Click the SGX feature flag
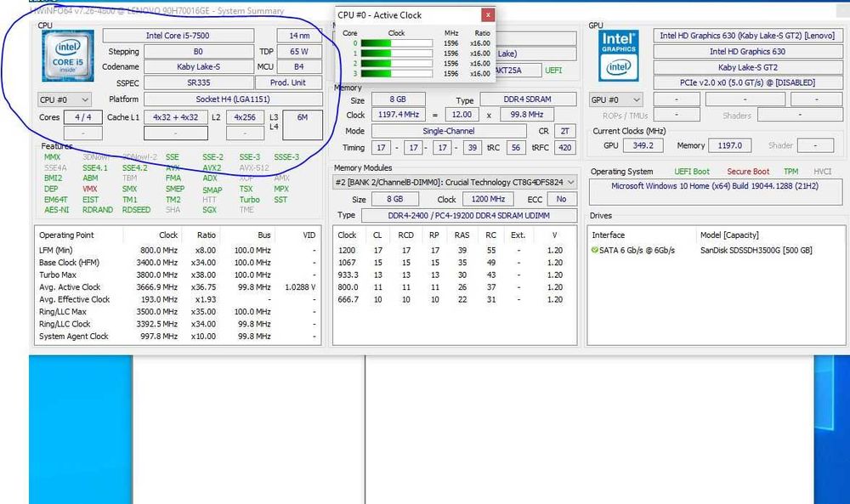Screen dimensions: 850x504 [209, 210]
